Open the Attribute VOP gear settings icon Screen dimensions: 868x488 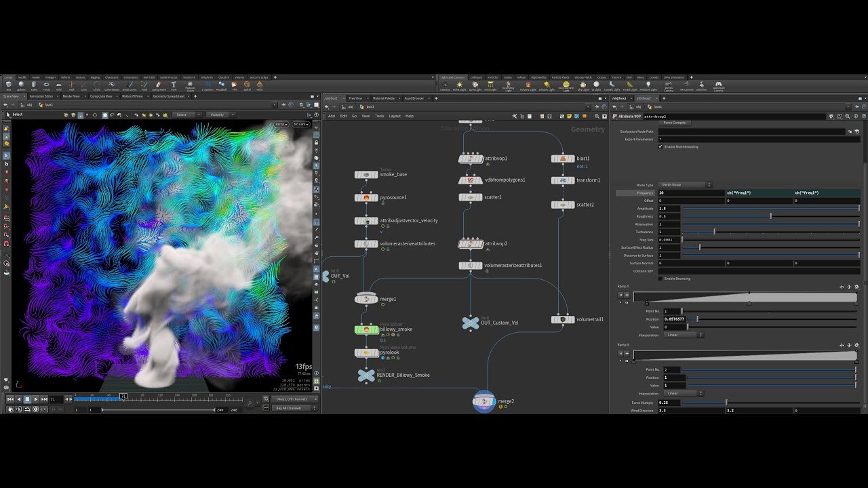pyautogui.click(x=831, y=117)
